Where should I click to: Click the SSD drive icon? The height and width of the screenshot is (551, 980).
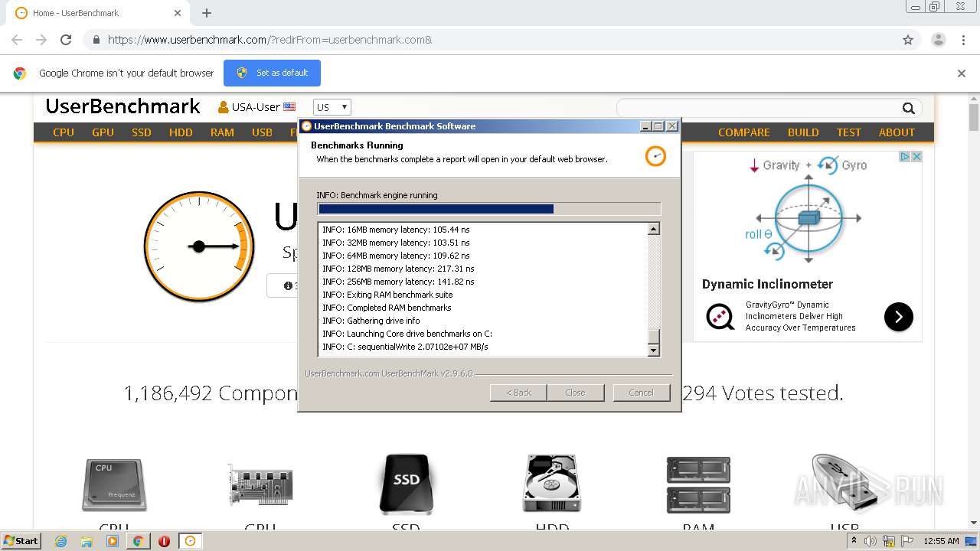pyautogui.click(x=406, y=484)
